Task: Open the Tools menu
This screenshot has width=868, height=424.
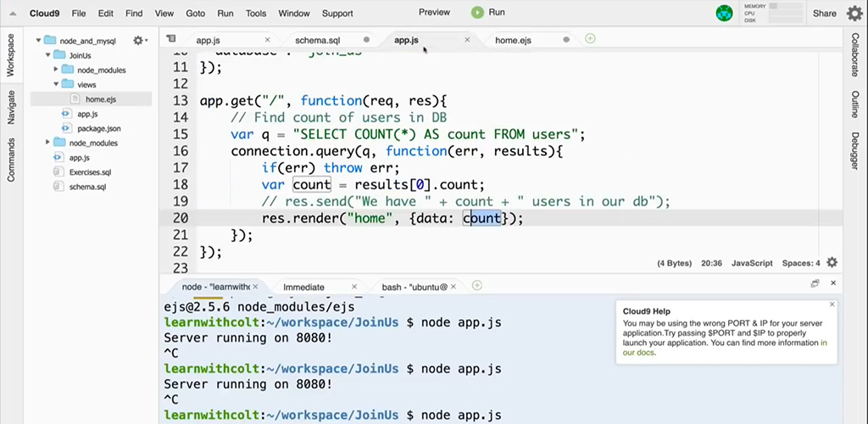Action: click(x=255, y=14)
